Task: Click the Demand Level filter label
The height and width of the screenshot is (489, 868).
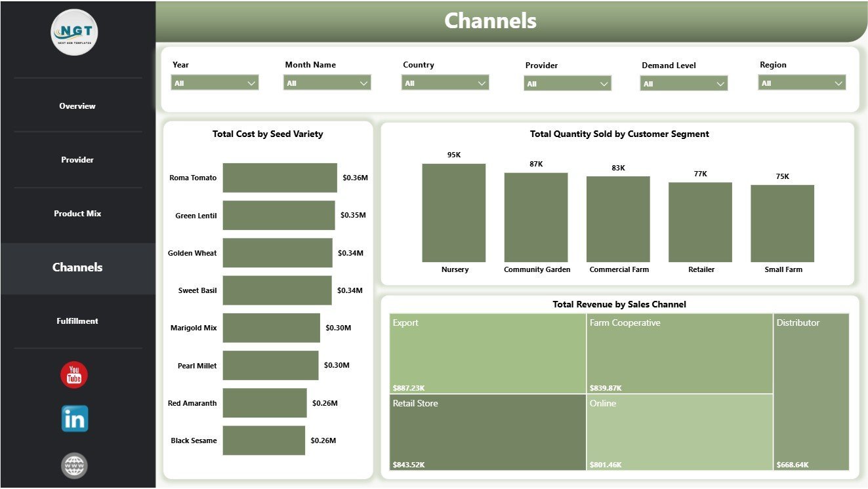Action: [x=669, y=66]
